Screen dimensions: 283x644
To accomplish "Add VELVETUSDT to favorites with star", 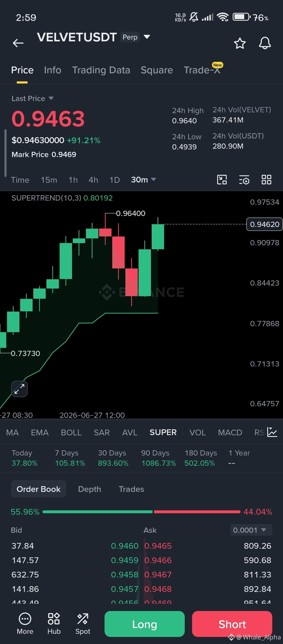I will coord(240,43).
